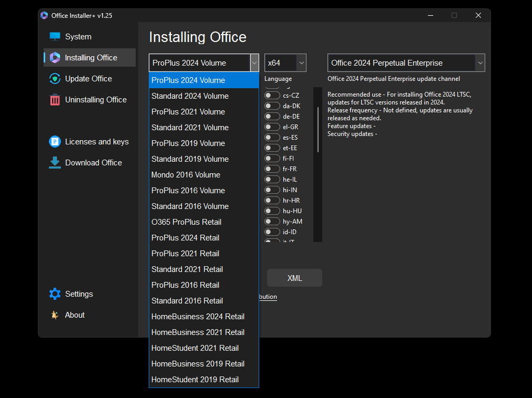The height and width of the screenshot is (398, 532).
Task: Choose HomeStudent 2019 Retail option
Action: (204, 380)
